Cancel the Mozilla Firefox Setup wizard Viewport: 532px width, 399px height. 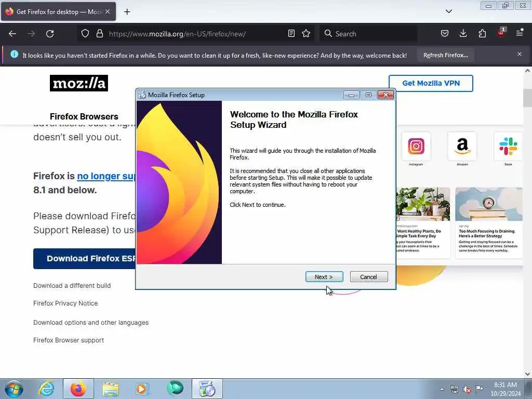coord(369,277)
